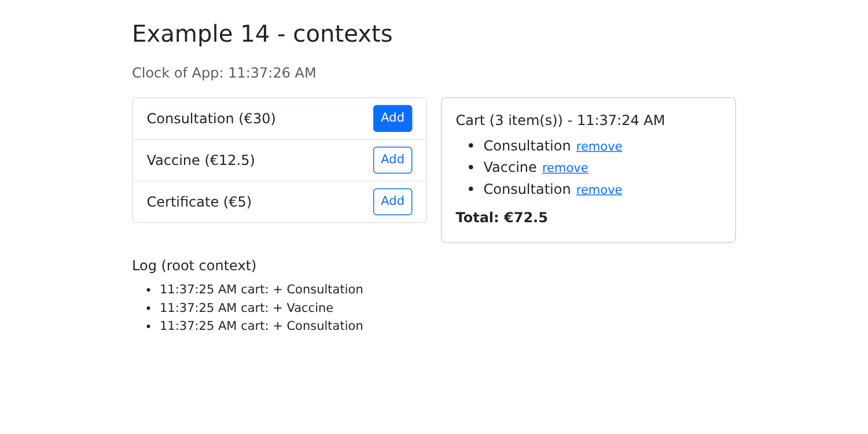
Task: Remove the first Consultation in the cart
Action: tap(599, 146)
